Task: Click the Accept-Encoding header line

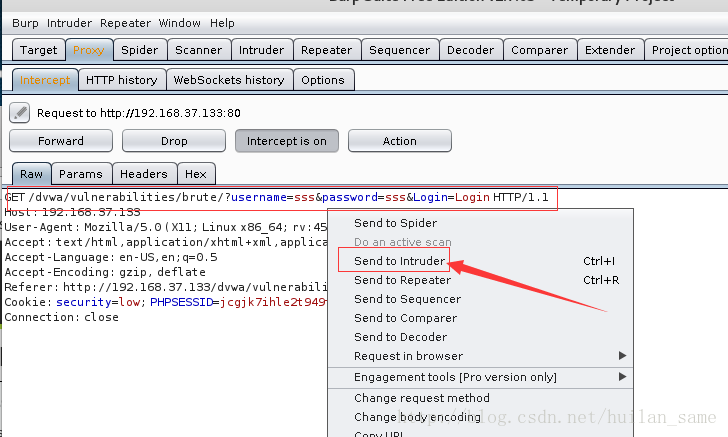Action: tap(105, 272)
